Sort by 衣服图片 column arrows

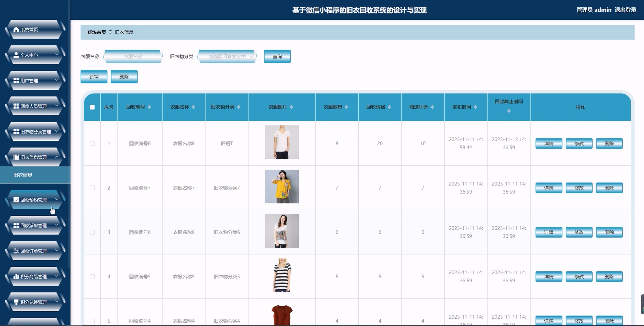(291, 107)
